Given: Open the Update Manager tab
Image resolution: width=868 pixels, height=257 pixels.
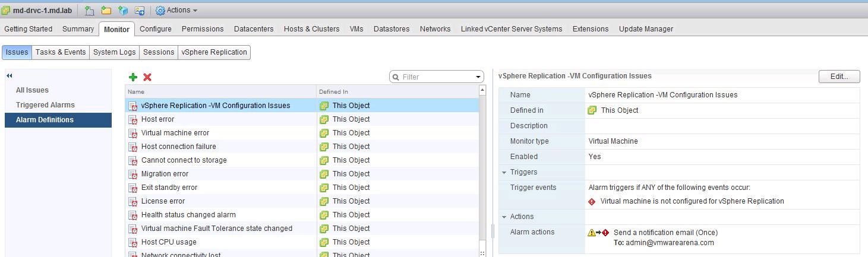Looking at the screenshot, I should click(646, 29).
